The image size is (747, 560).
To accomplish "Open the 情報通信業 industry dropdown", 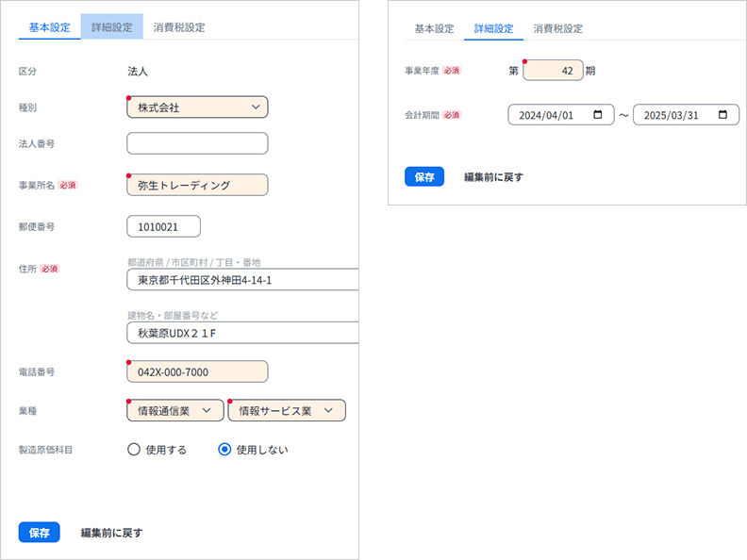I will coord(174,410).
